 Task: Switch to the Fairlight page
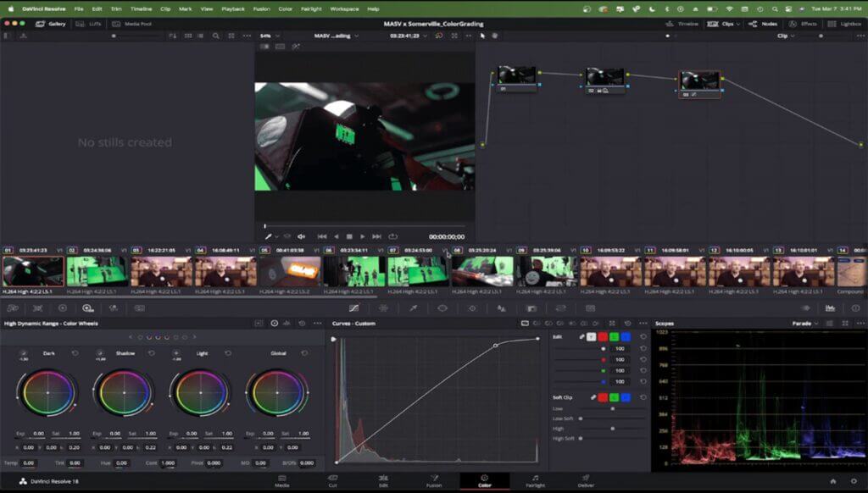[536, 480]
